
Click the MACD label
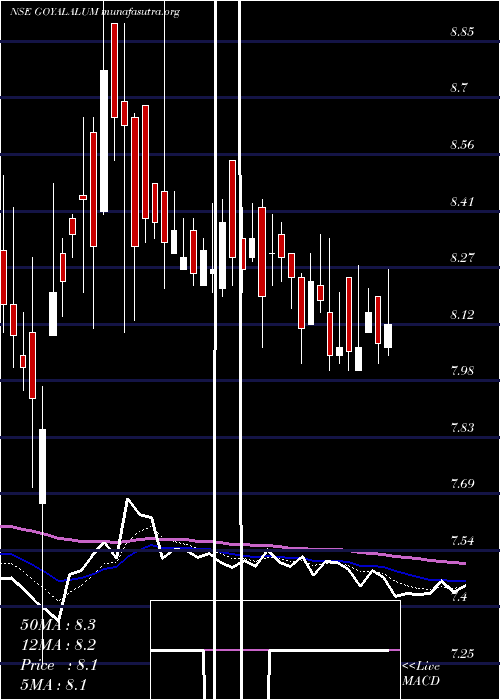coord(421,681)
